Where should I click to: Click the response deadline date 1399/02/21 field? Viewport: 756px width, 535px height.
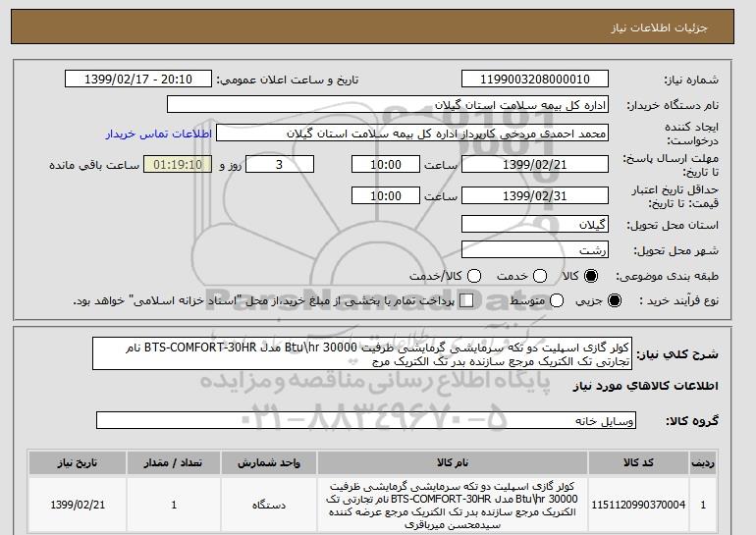click(x=535, y=164)
